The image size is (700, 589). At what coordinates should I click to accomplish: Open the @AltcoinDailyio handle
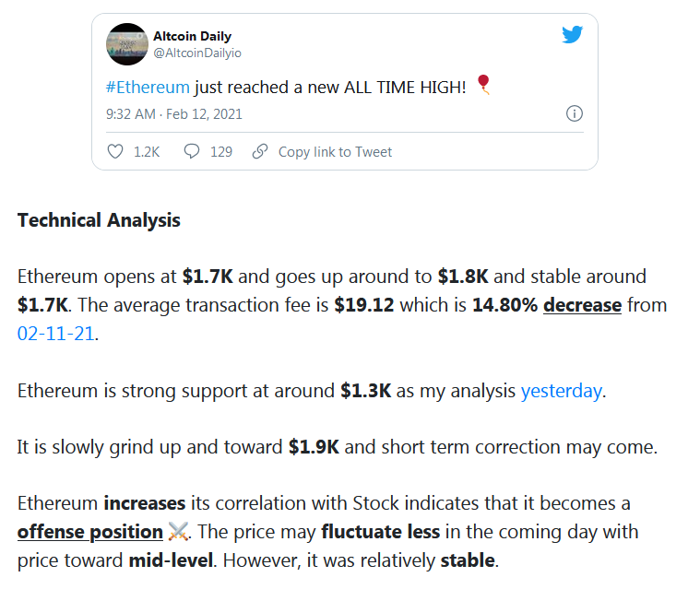tap(197, 53)
